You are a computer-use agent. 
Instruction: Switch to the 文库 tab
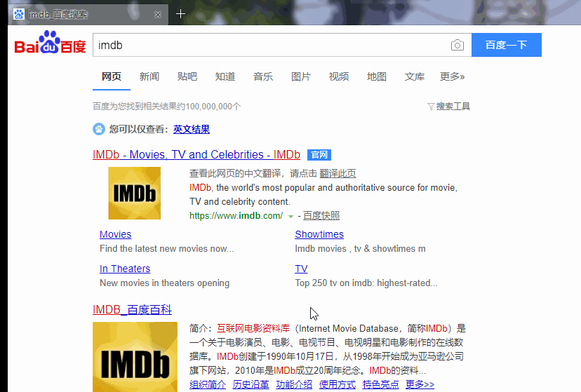point(415,76)
